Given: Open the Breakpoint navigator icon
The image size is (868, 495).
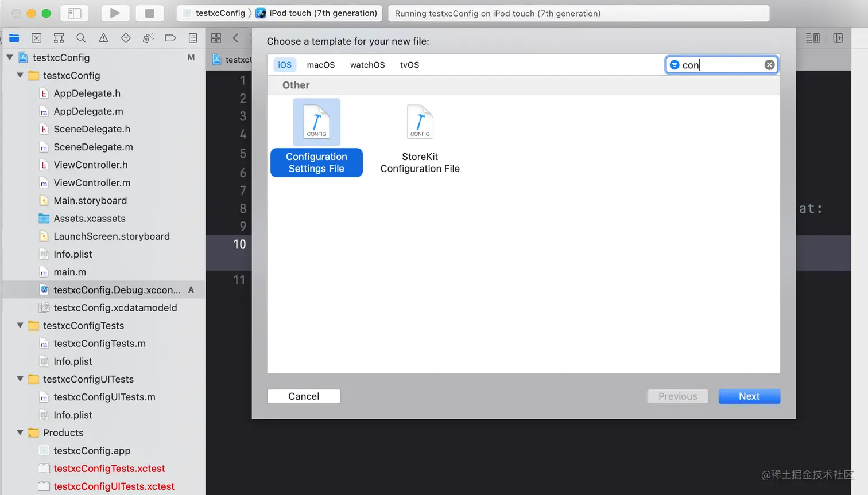Looking at the screenshot, I should 170,38.
